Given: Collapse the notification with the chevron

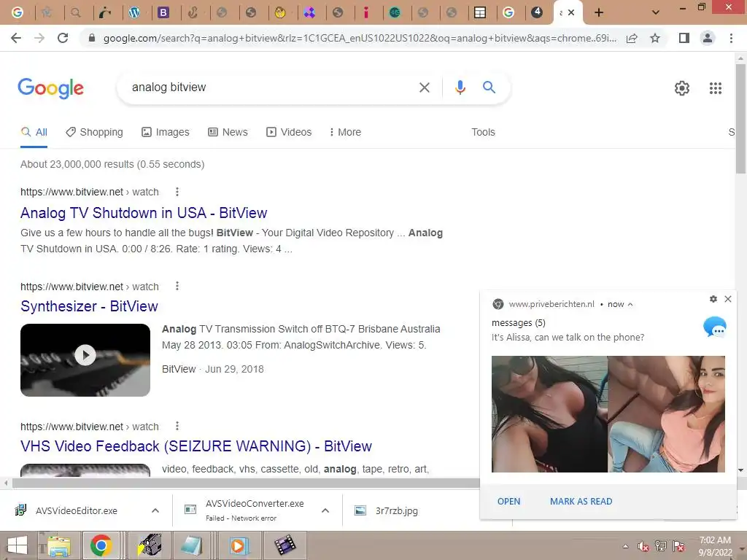Looking at the screenshot, I should (x=630, y=304).
